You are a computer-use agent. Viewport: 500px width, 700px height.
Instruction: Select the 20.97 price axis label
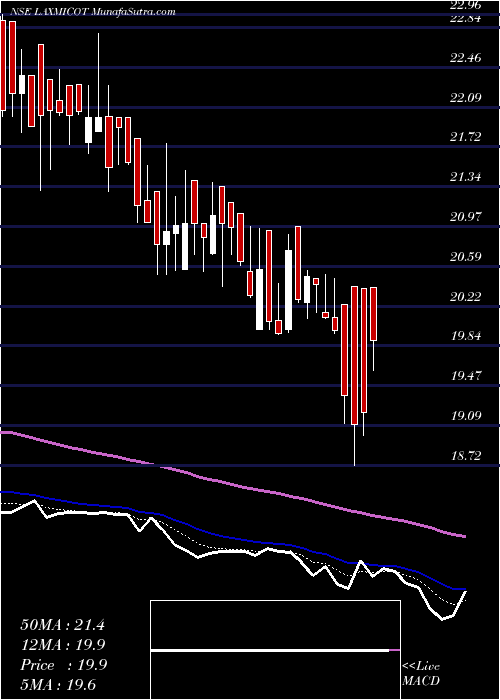pyautogui.click(x=466, y=217)
